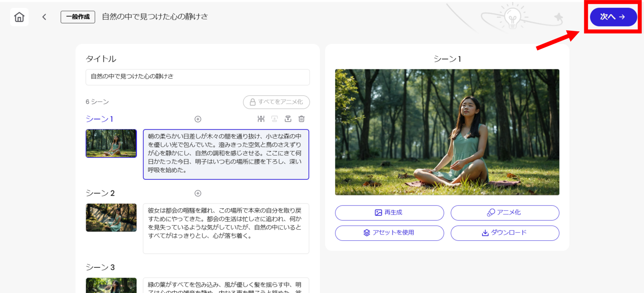Edit the タイトル input field
The image size is (644, 293).
[x=198, y=77]
